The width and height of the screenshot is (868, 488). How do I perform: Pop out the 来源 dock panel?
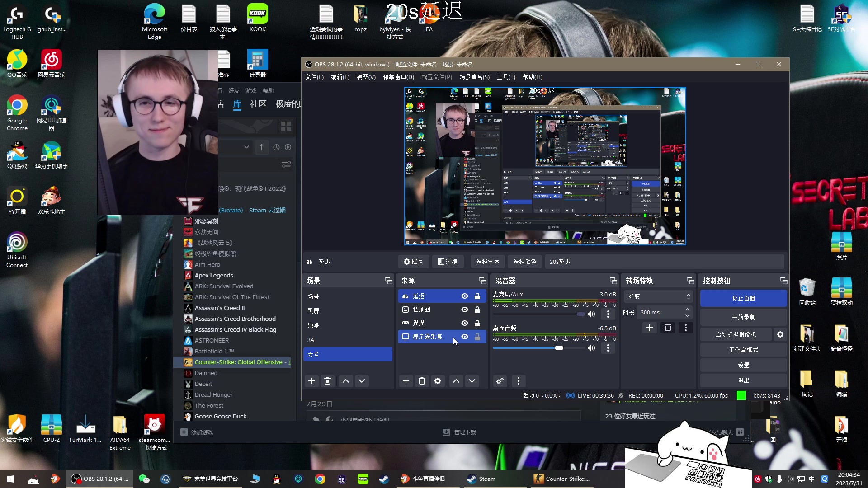[482, 281]
